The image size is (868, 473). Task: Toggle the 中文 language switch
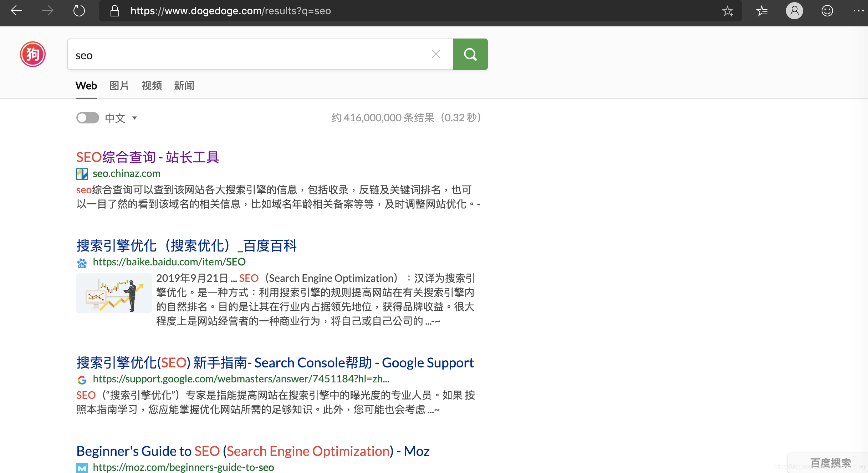point(87,118)
